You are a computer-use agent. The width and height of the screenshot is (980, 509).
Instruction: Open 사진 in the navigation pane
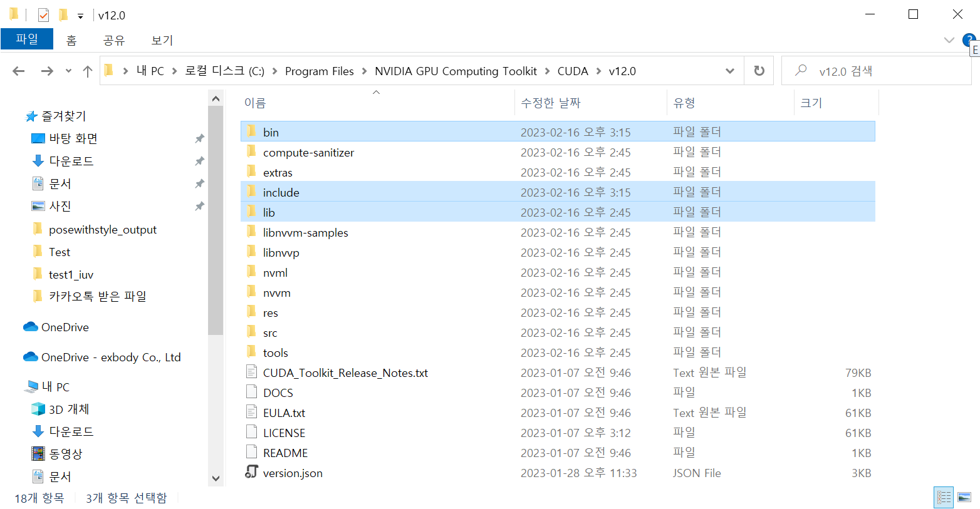point(60,206)
